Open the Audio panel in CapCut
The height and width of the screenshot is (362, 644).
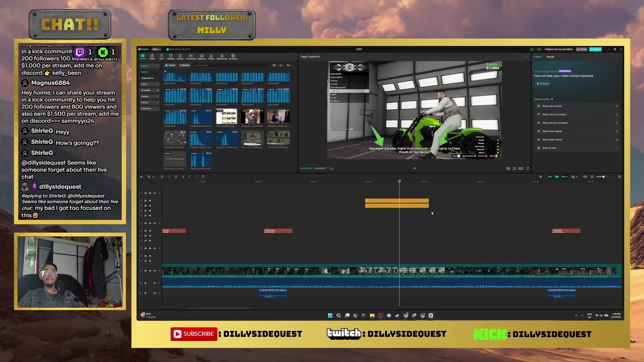(x=152, y=57)
